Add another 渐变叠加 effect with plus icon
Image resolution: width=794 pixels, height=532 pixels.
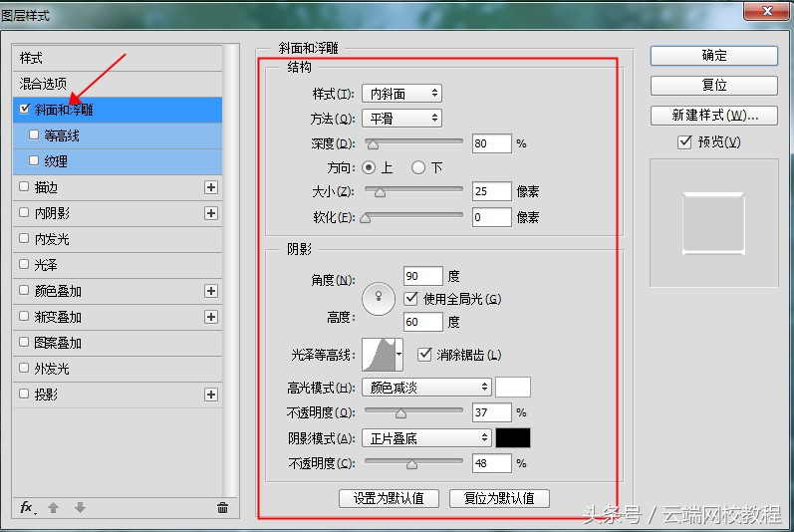pyautogui.click(x=211, y=317)
